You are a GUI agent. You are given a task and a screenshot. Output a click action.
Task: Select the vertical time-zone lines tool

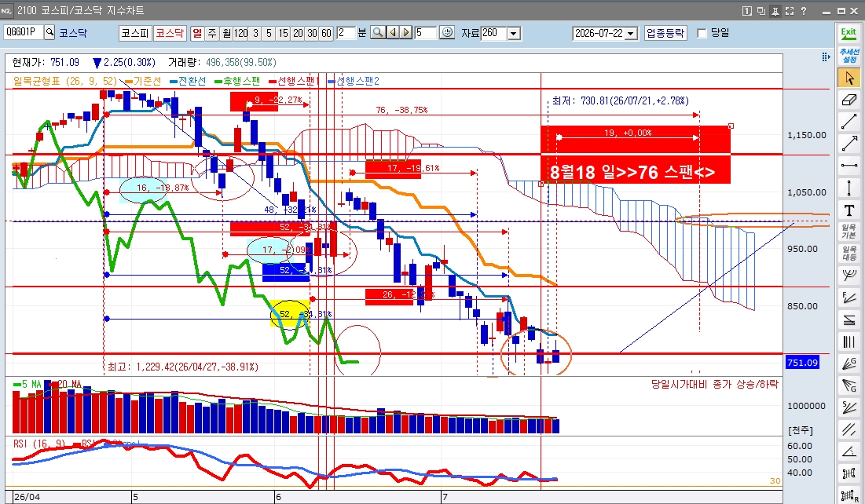coord(849,341)
